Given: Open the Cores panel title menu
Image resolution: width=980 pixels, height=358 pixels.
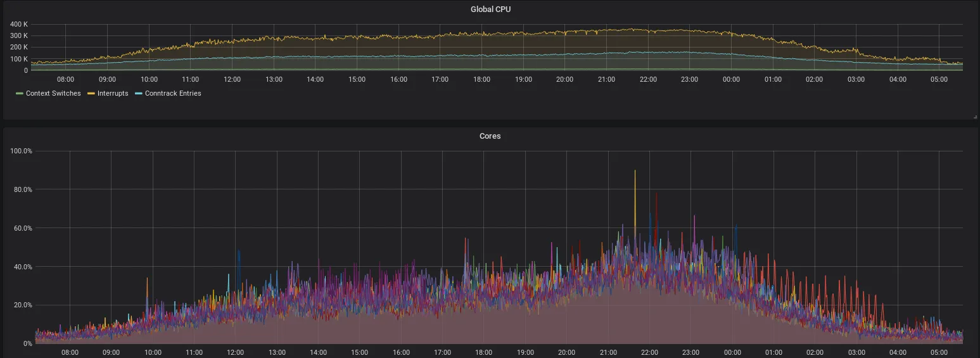Looking at the screenshot, I should pyautogui.click(x=490, y=136).
